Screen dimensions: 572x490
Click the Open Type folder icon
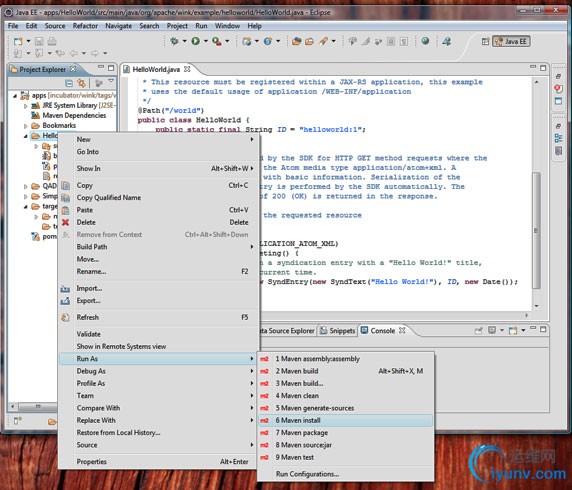[296, 41]
